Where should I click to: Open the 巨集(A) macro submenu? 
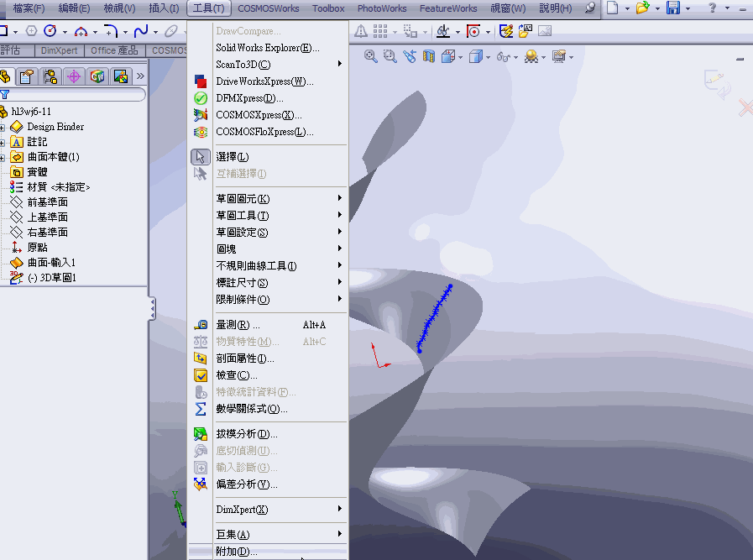click(x=268, y=534)
